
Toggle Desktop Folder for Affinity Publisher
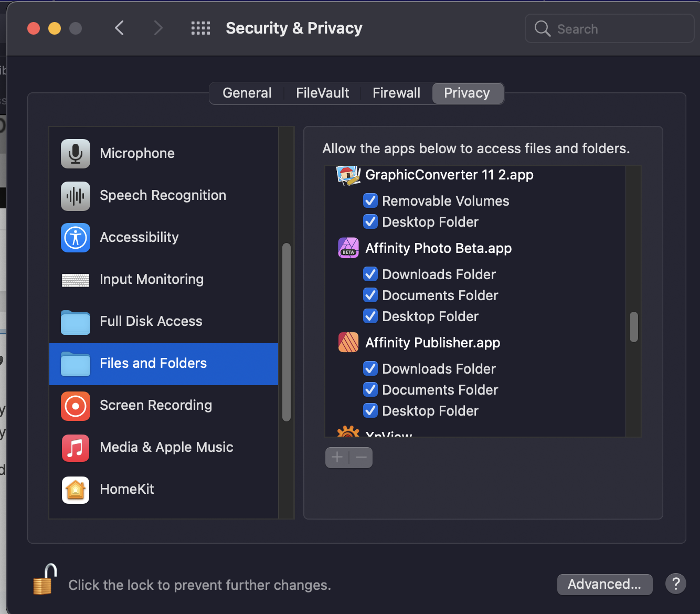pos(370,410)
